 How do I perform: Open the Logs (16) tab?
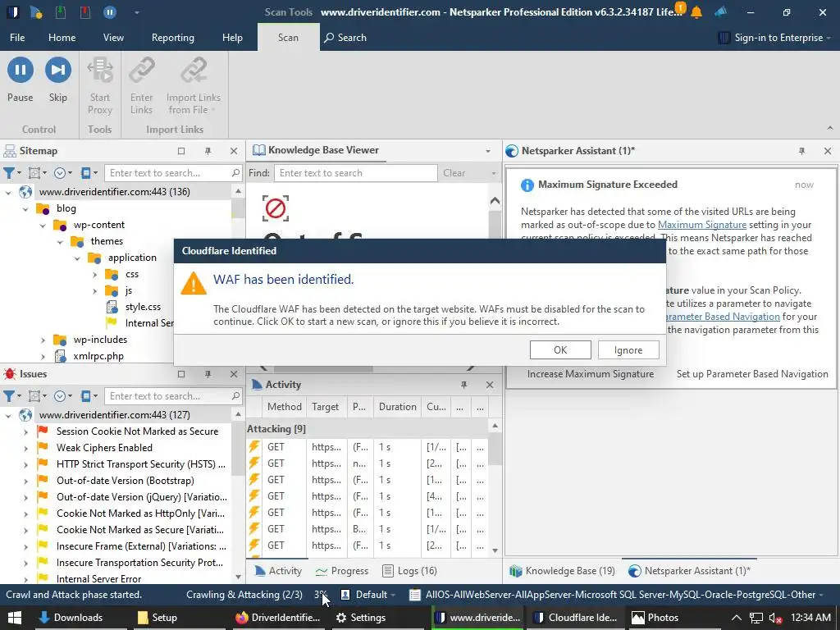point(410,571)
